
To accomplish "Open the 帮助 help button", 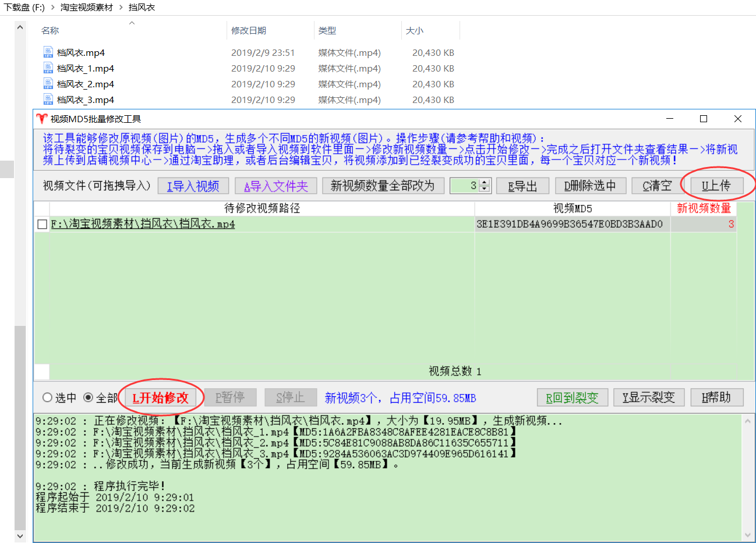I will click(716, 398).
